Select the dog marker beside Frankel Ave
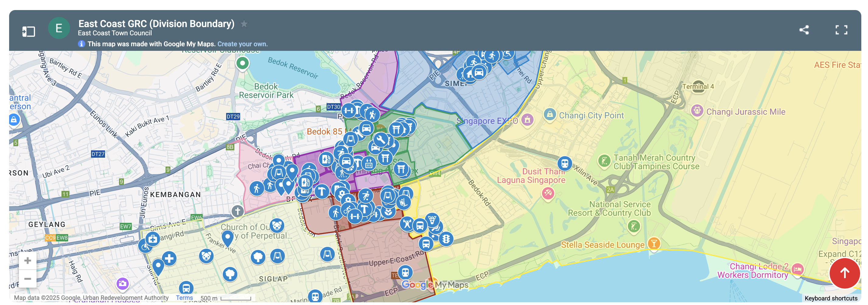 click(x=206, y=256)
